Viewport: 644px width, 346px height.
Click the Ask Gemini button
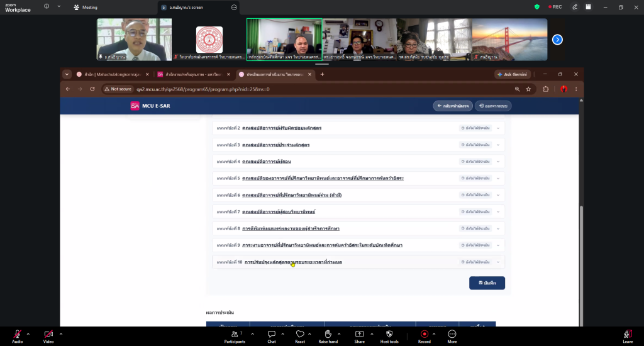click(x=513, y=74)
